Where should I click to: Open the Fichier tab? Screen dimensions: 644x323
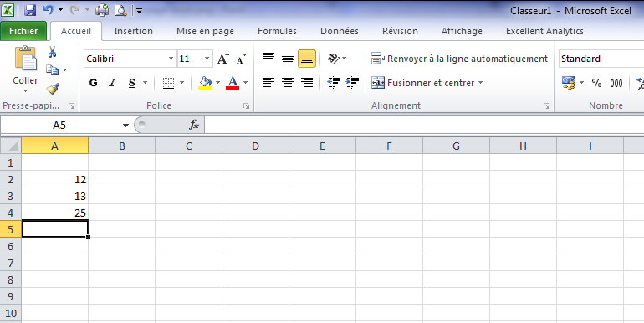(x=23, y=31)
